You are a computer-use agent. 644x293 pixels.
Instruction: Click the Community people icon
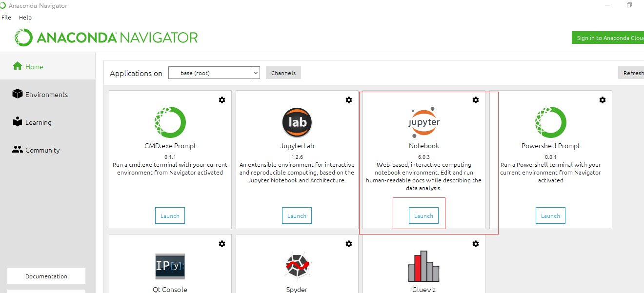(x=18, y=149)
